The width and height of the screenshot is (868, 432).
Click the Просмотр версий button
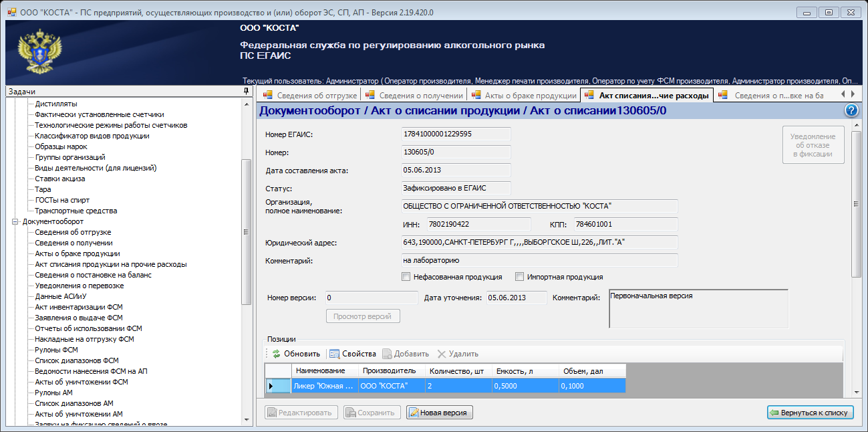click(363, 316)
